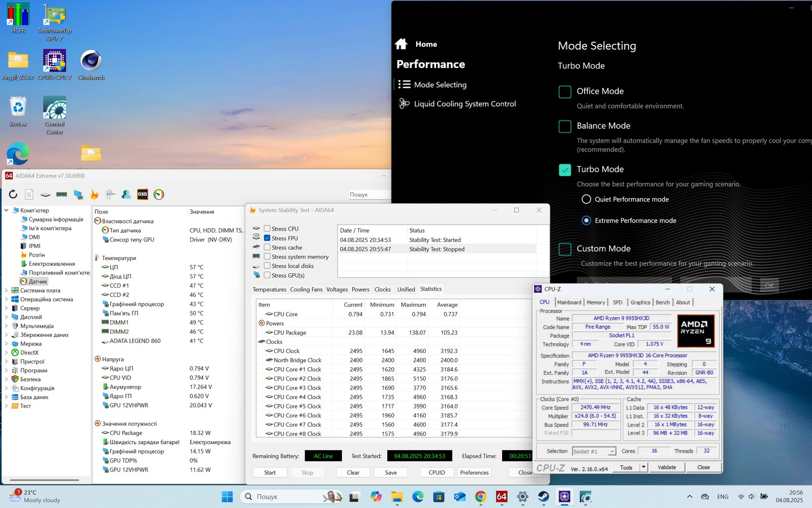
Task: Switch to the Clocks tab
Action: tap(383, 290)
